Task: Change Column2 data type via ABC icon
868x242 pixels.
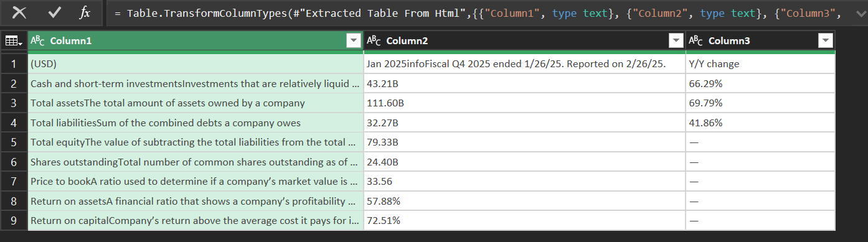Action: tap(374, 41)
